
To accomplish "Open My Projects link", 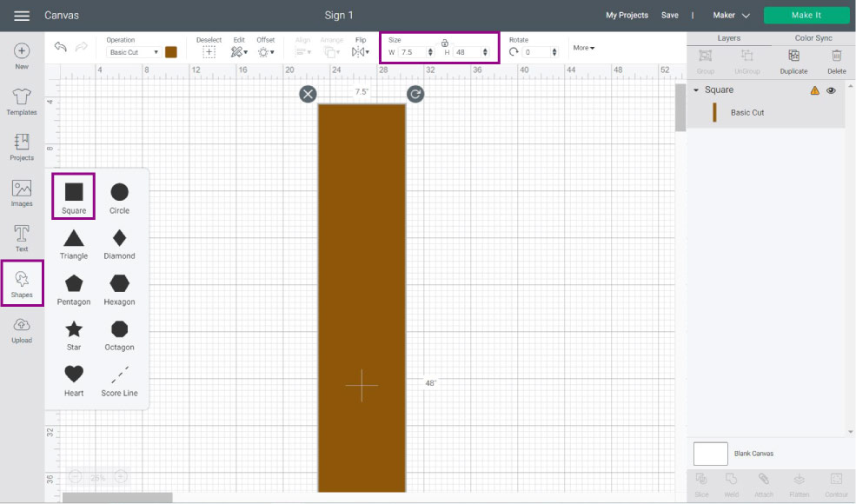I will (x=627, y=15).
